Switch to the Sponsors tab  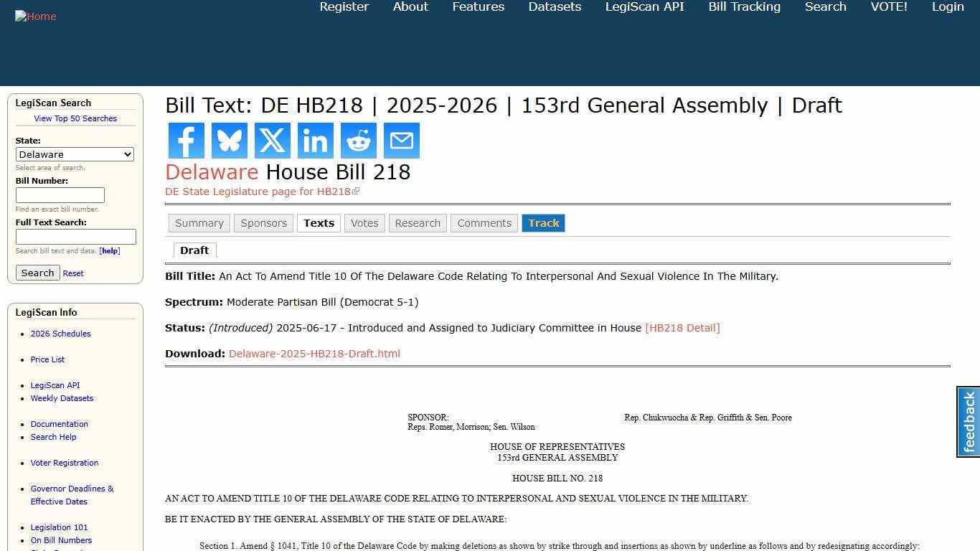point(263,223)
